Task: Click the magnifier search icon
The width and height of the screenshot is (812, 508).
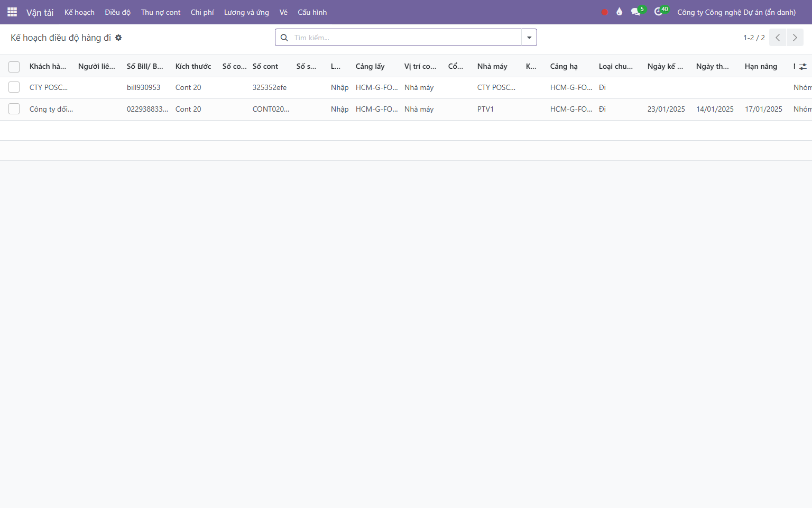Action: point(284,38)
